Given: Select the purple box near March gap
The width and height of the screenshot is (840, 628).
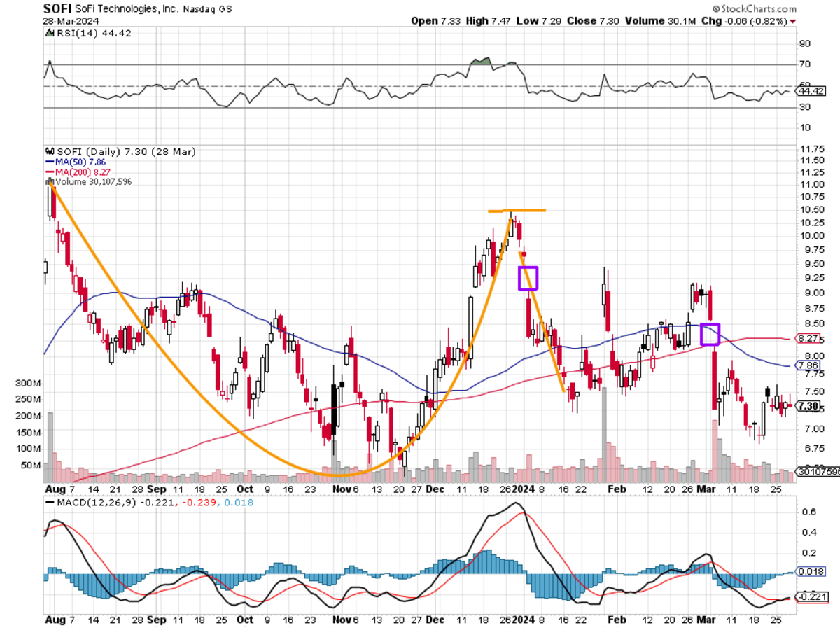Looking at the screenshot, I should (x=710, y=334).
